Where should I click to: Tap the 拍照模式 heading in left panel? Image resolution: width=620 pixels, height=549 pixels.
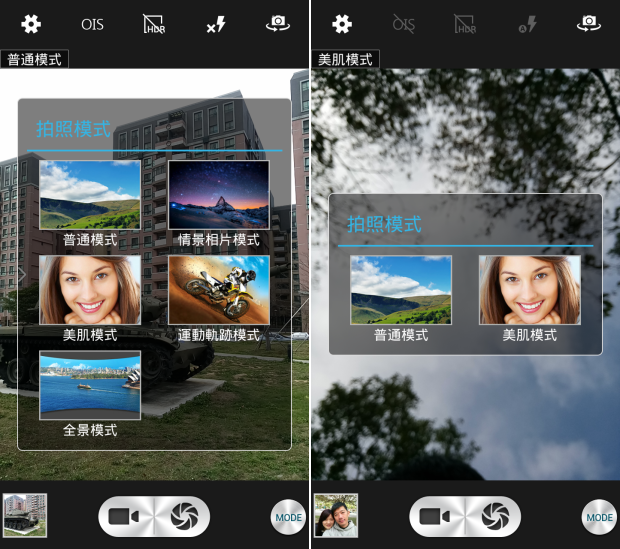(x=73, y=129)
